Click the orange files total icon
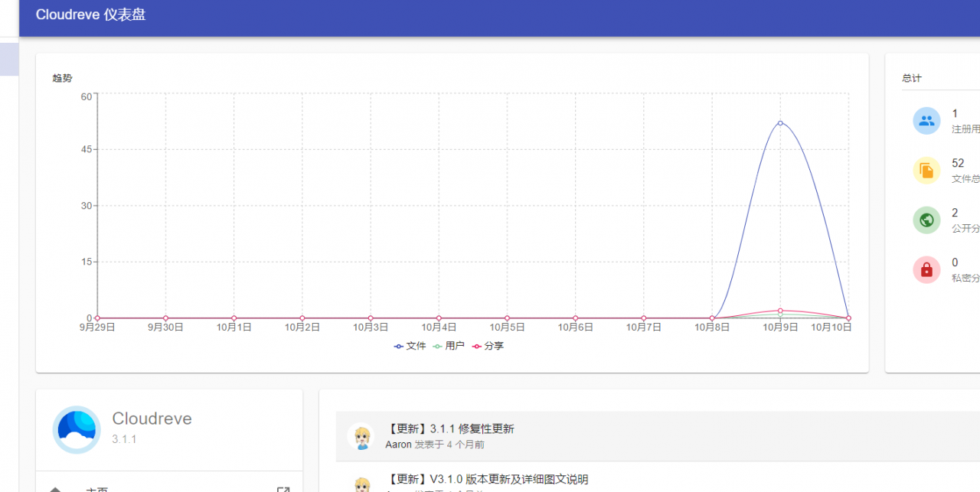The width and height of the screenshot is (980, 492). coord(926,171)
